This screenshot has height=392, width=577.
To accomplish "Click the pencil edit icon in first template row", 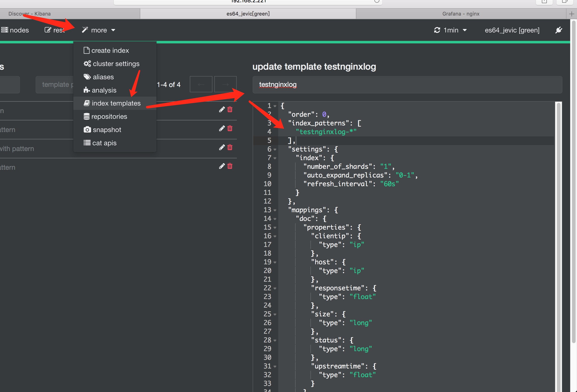I will (222, 109).
